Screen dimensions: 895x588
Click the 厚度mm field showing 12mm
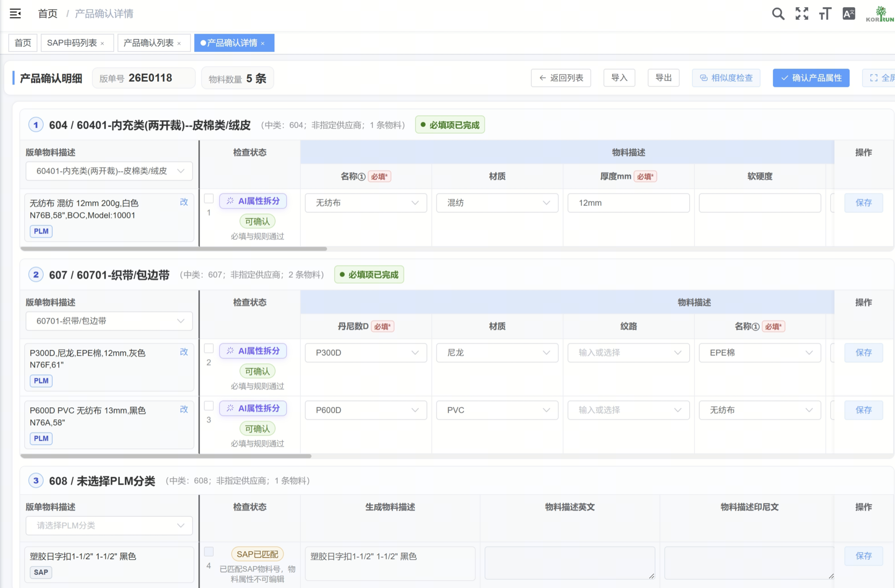coord(629,203)
